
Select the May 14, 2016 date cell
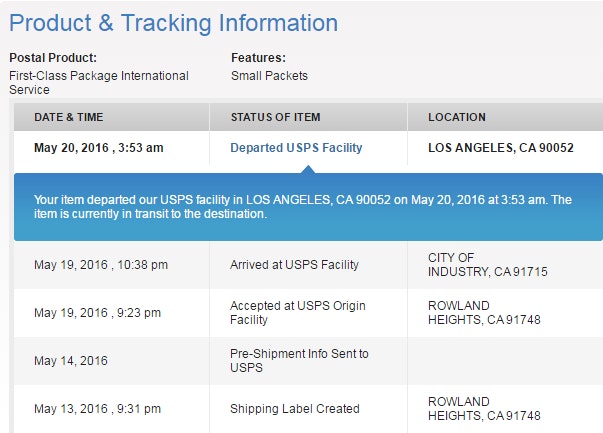(70, 361)
